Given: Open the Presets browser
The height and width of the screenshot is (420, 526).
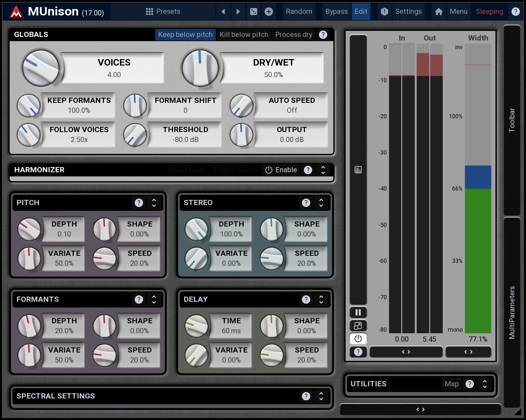Looking at the screenshot, I should [163, 12].
